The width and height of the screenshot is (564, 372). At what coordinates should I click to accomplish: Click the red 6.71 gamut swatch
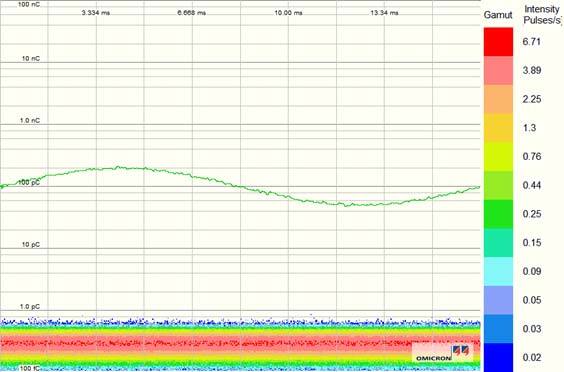pyautogui.click(x=498, y=42)
